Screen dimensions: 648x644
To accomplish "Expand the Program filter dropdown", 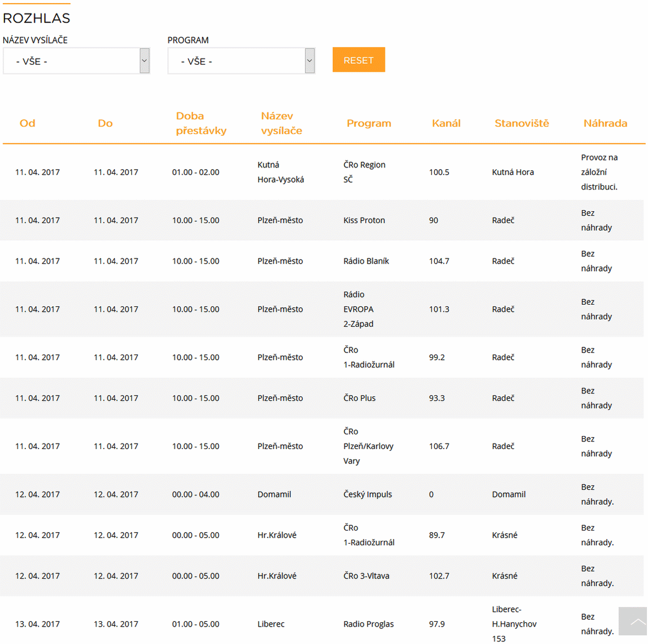I will [241, 61].
